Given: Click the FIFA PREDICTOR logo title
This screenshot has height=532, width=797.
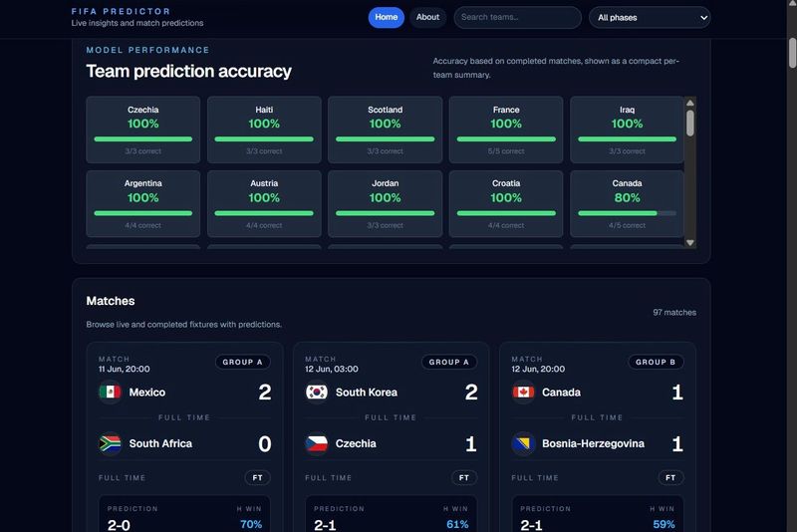Looking at the screenshot, I should [121, 11].
